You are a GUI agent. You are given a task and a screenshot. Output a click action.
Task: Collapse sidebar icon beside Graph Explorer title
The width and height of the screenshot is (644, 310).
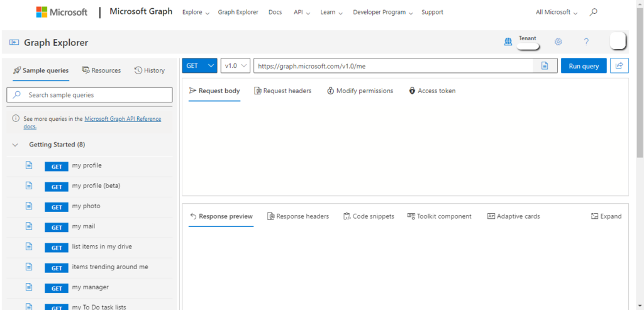coord(14,42)
